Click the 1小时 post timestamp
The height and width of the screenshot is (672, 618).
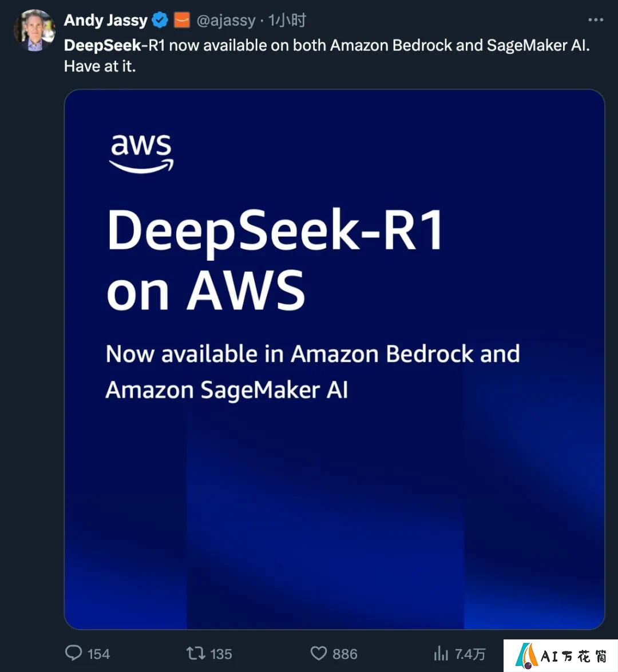[x=287, y=20]
